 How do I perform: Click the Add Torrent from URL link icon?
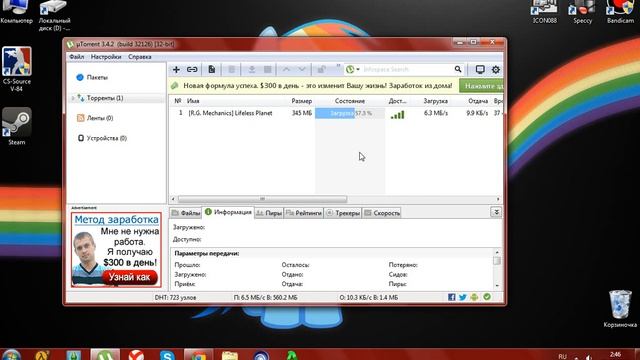192,70
